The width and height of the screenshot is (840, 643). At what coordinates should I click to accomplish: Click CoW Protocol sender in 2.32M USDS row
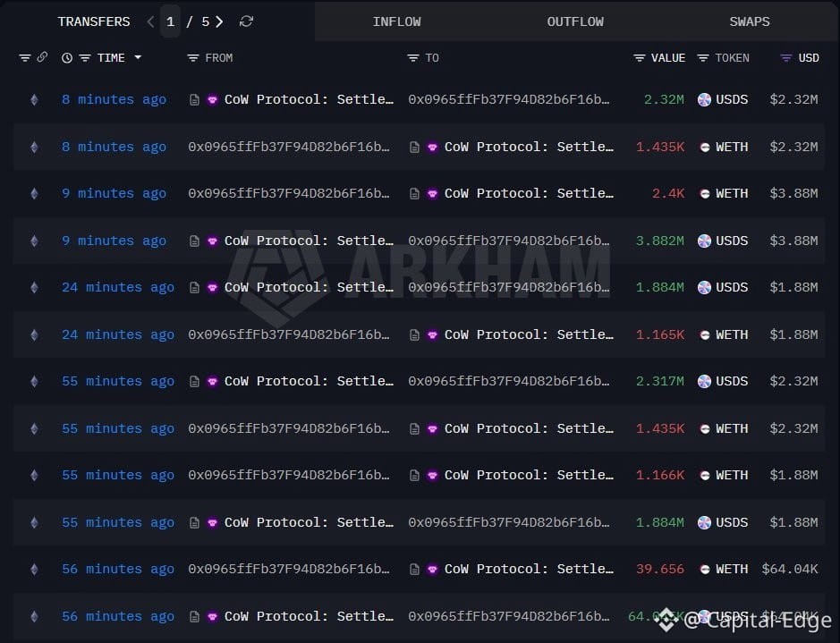coord(309,99)
